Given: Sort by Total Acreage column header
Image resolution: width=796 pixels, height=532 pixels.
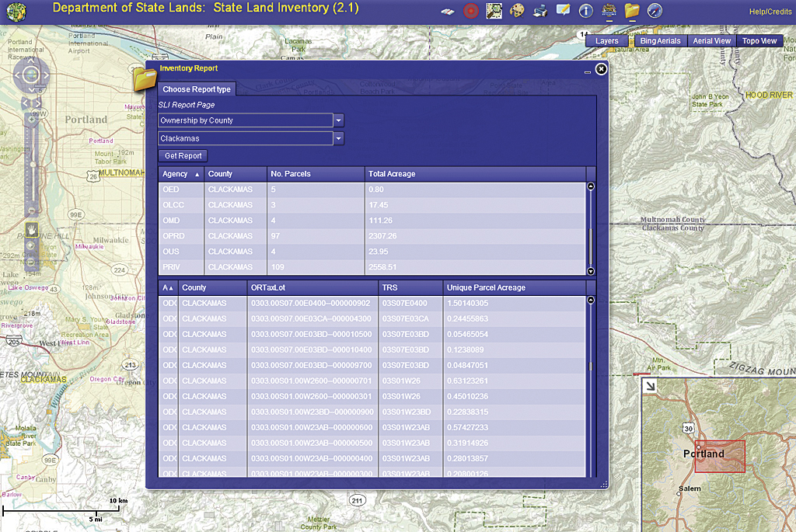Looking at the screenshot, I should pos(475,174).
